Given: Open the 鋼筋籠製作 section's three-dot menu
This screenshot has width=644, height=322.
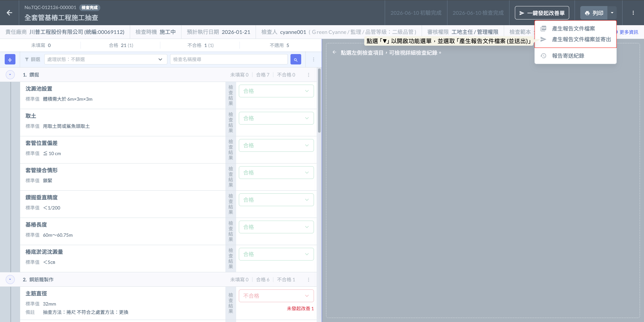Looking at the screenshot, I should (309, 280).
